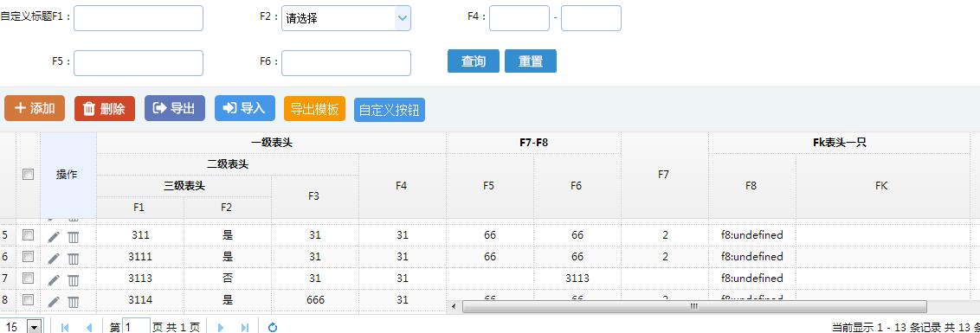980x333 pixels.
Task: Click the F7-F8 group header
Action: click(534, 143)
